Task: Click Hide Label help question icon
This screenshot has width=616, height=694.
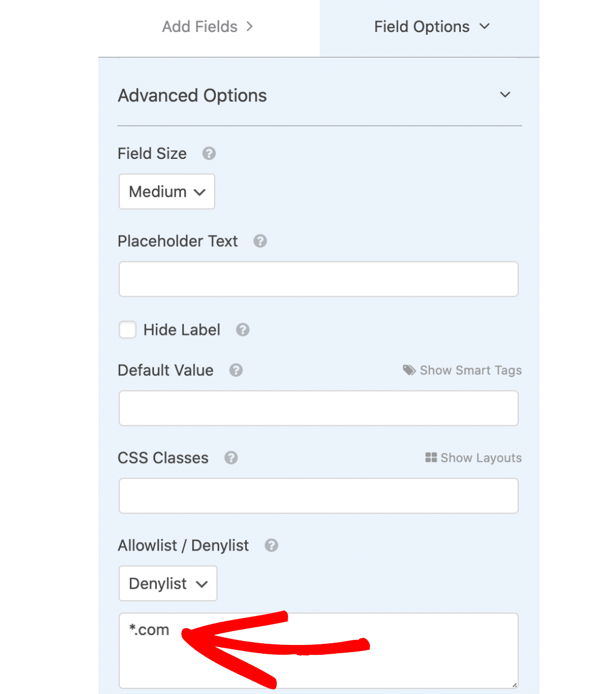Action: tap(242, 330)
